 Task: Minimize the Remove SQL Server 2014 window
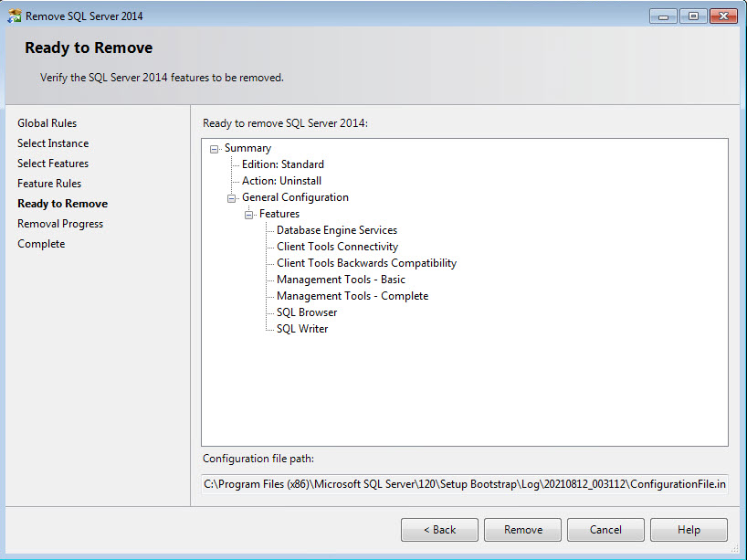click(663, 16)
